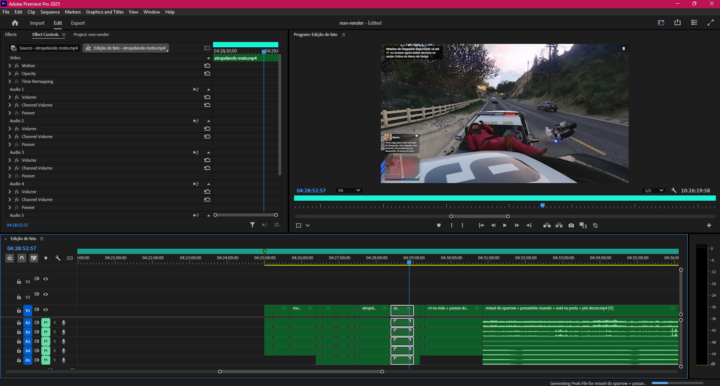Image resolution: width=720 pixels, height=386 pixels.
Task: Toggle track lock on A1
Action: [x=19, y=323]
